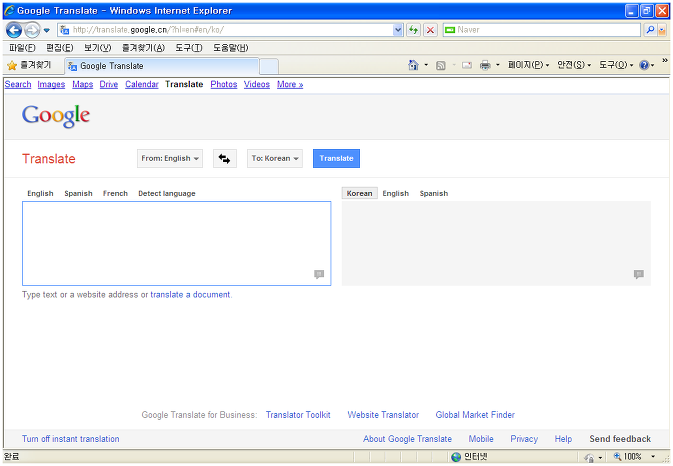The width and height of the screenshot is (673, 466).
Task: Click the green Refresh page icon
Action: coord(413,30)
